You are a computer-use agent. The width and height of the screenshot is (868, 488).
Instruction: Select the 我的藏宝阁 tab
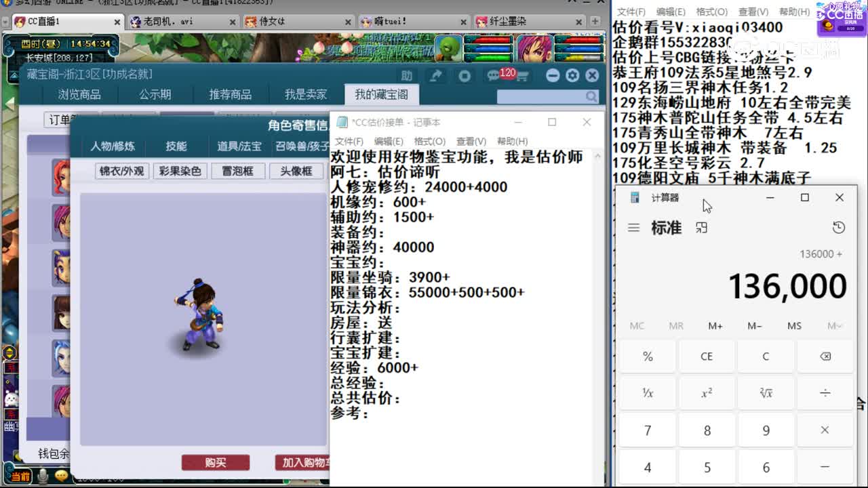(382, 94)
